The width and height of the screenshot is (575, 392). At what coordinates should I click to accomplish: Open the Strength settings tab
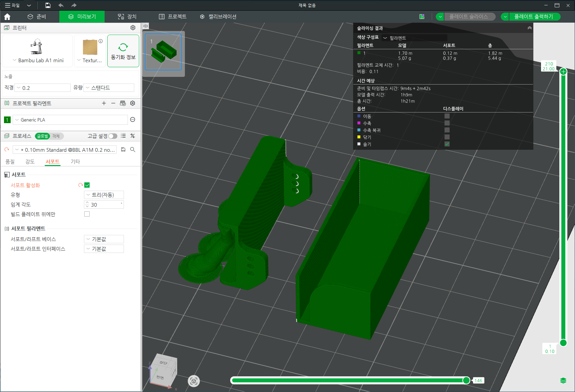tap(30, 161)
